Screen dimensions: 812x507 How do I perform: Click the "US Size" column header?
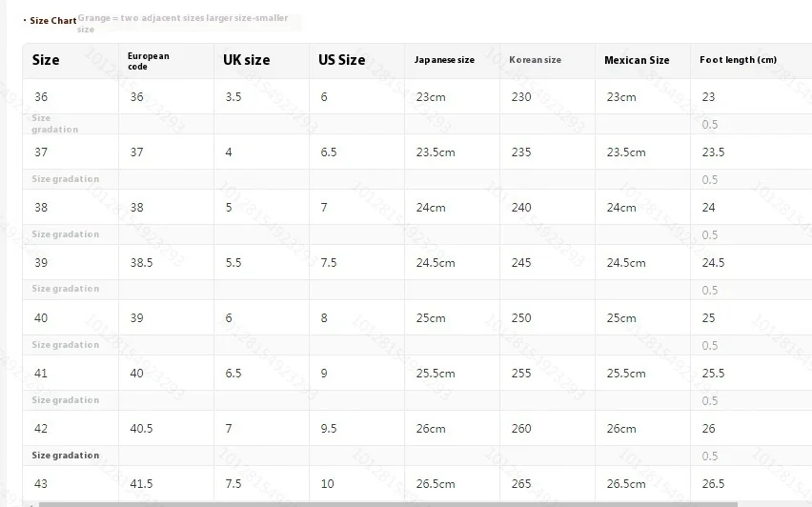(x=341, y=60)
